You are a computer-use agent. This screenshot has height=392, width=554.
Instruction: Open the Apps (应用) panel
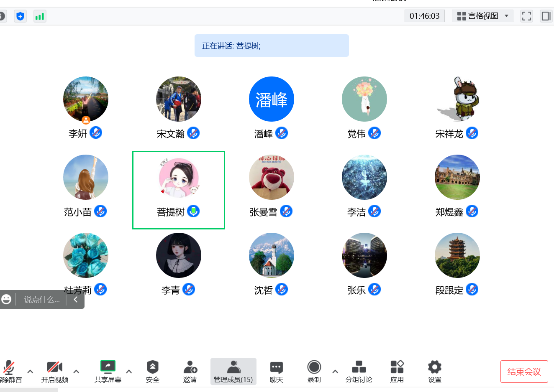point(397,371)
